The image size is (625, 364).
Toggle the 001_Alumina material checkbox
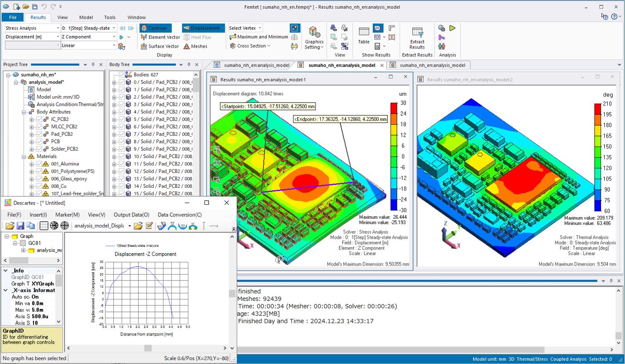coord(39,164)
